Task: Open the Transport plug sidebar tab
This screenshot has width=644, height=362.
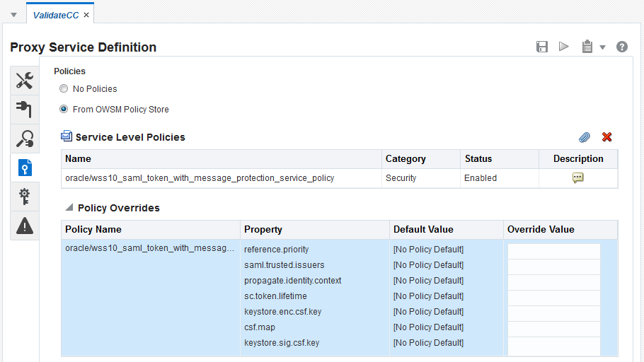Action: pos(25,110)
